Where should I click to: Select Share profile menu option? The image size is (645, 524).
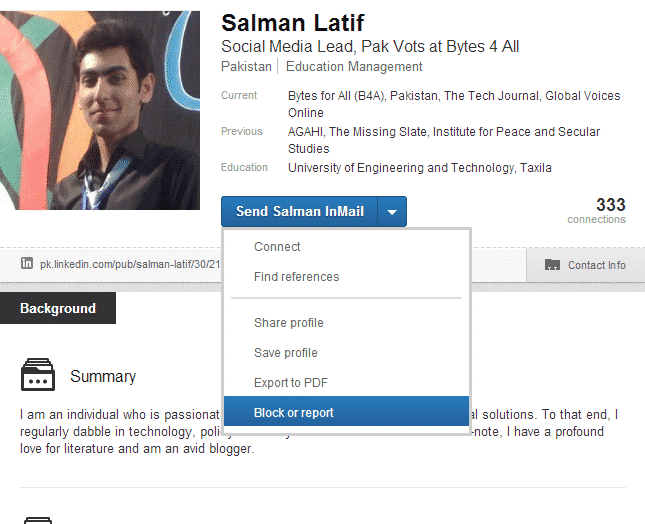289,323
